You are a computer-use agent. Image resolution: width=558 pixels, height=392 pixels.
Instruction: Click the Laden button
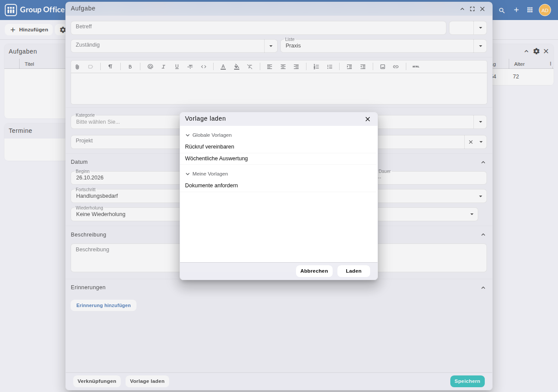coord(354,271)
